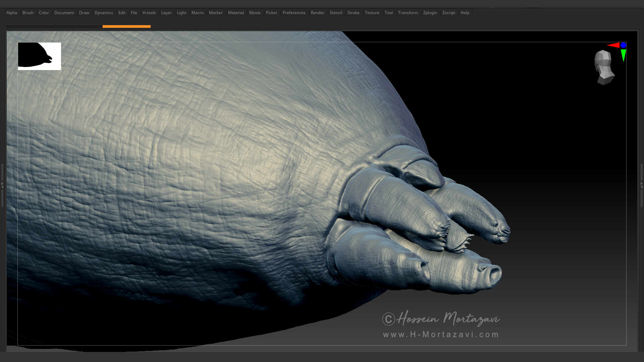Click the red X-axis arrow on the navigation gizmo

coord(614,45)
